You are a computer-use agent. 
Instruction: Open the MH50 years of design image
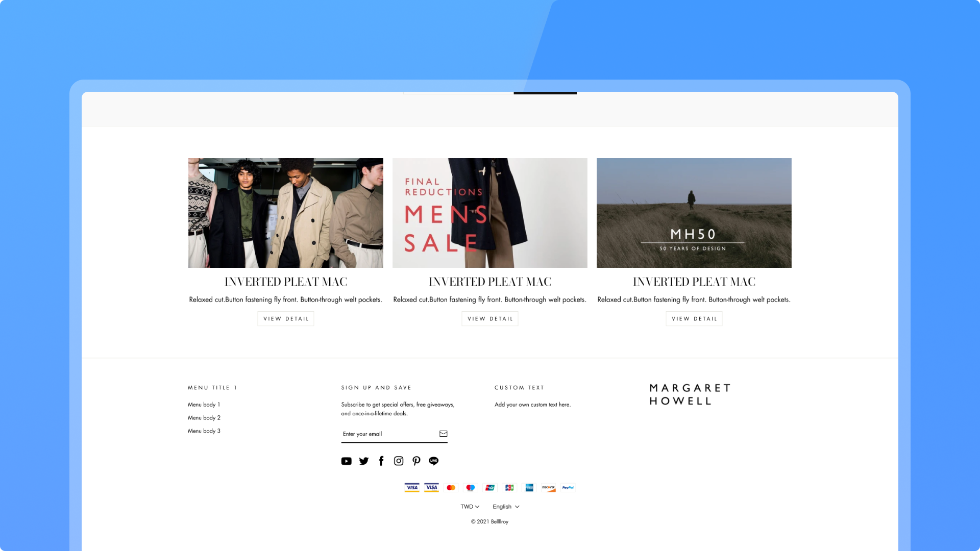click(x=694, y=213)
